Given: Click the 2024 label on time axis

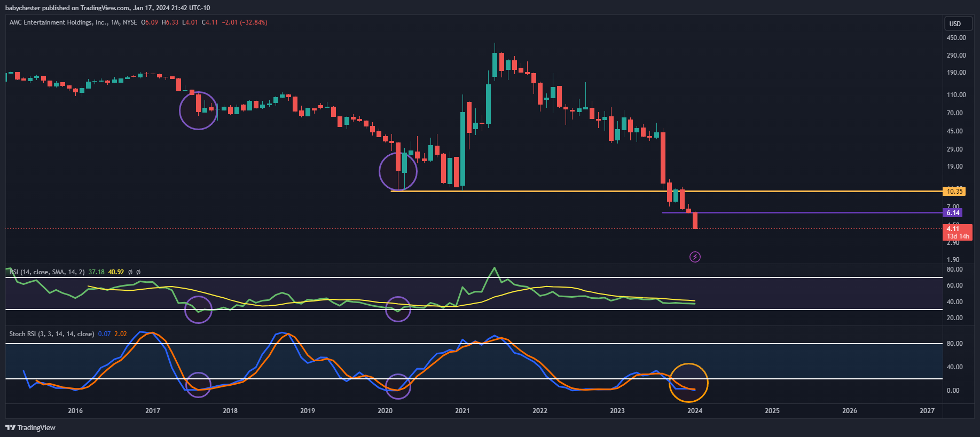Looking at the screenshot, I should [x=695, y=411].
